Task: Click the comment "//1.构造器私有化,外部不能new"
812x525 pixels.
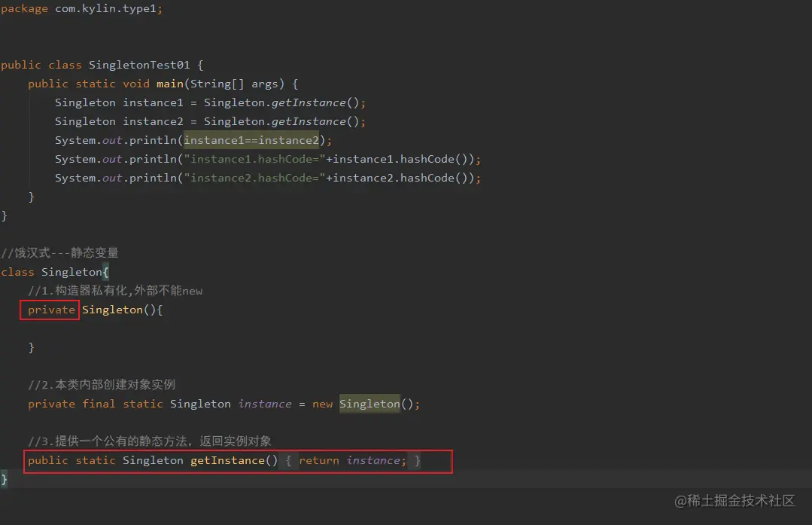Action: coord(115,291)
